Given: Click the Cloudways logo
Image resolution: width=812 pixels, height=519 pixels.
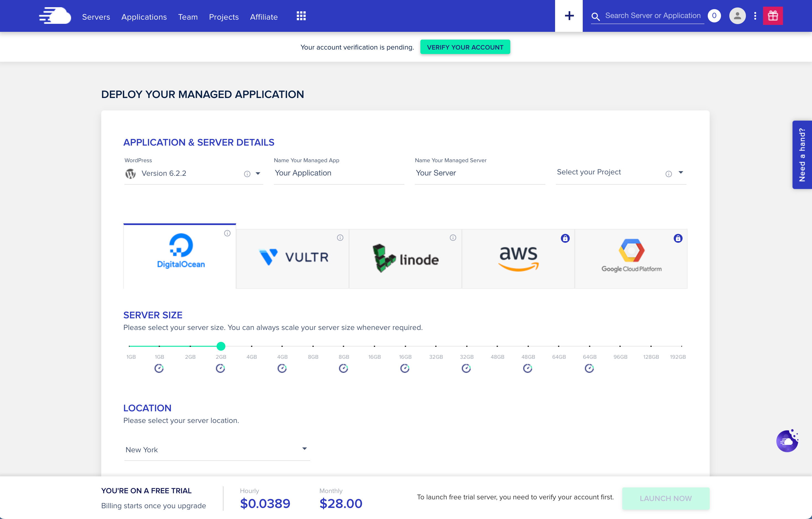Looking at the screenshot, I should pos(55,16).
